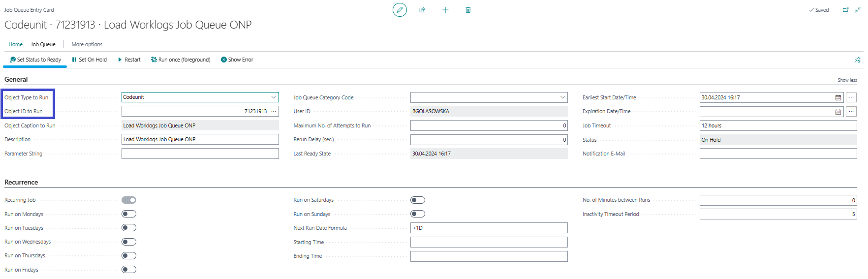Image resolution: width=868 pixels, height=279 pixels.
Task: Click Run once (foreground) action
Action: [181, 60]
